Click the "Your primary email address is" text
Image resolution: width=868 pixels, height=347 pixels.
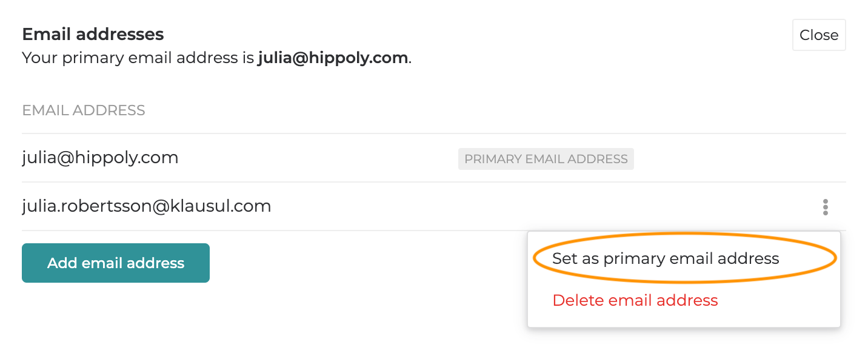click(138, 58)
